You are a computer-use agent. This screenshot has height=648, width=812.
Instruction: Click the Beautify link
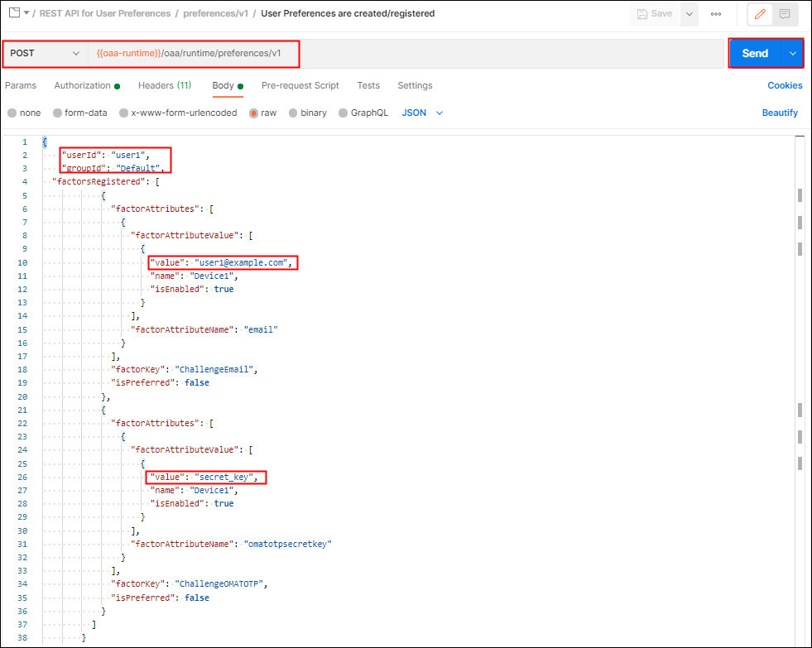780,113
